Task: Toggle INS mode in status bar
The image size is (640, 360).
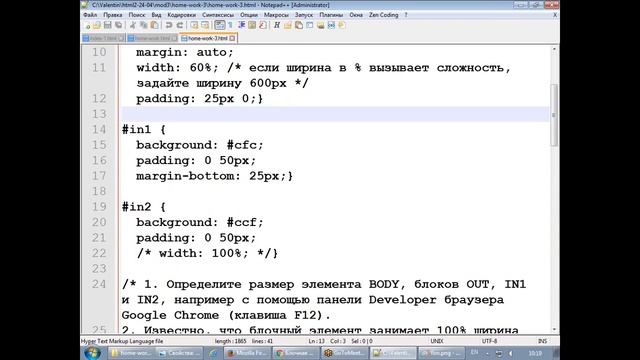Action: [542, 341]
